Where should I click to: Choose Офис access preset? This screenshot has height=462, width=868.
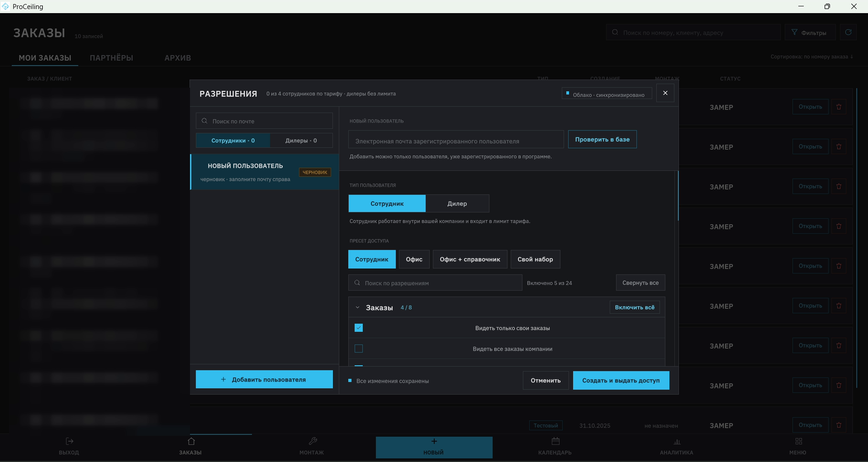414,259
